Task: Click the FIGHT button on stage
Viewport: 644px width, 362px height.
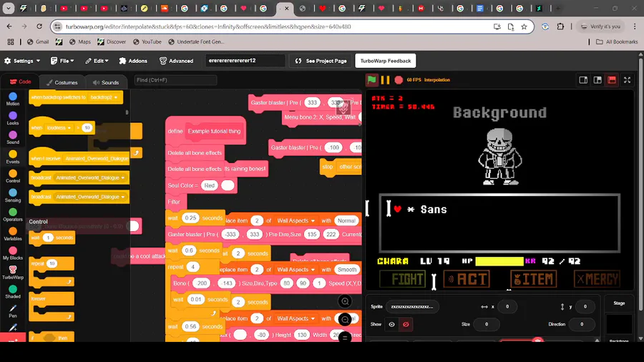Action: 402,279
